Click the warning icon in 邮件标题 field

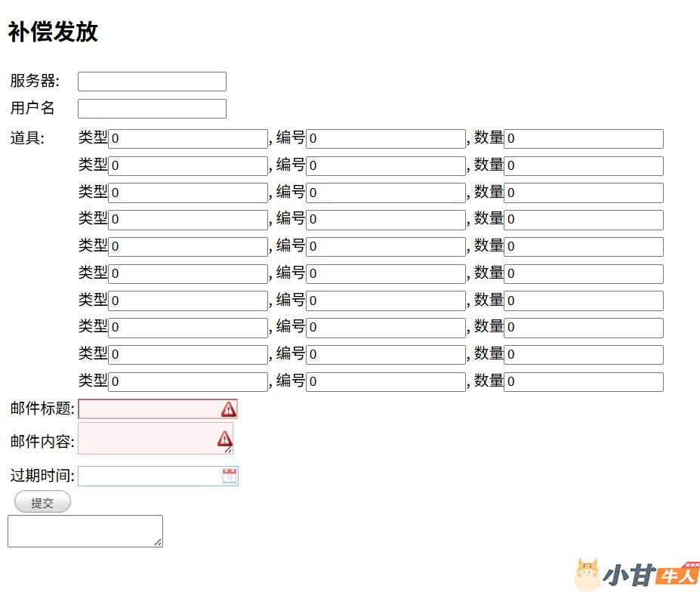(x=229, y=409)
